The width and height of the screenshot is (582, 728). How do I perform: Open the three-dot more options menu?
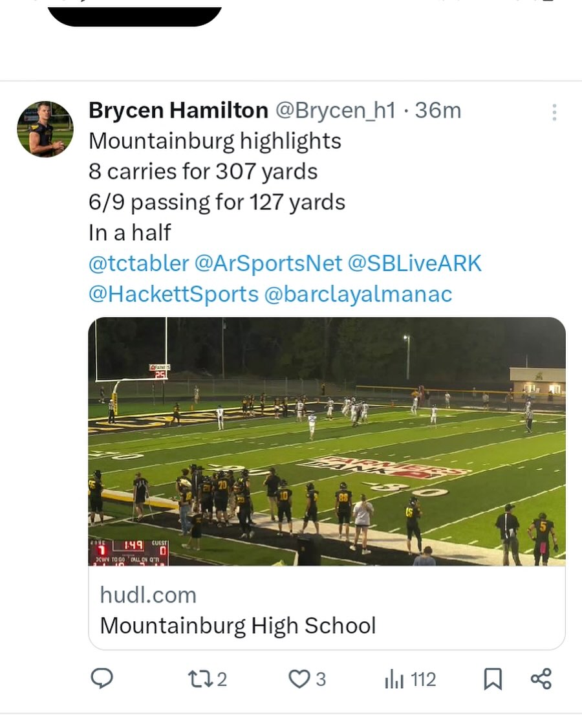pos(554,113)
